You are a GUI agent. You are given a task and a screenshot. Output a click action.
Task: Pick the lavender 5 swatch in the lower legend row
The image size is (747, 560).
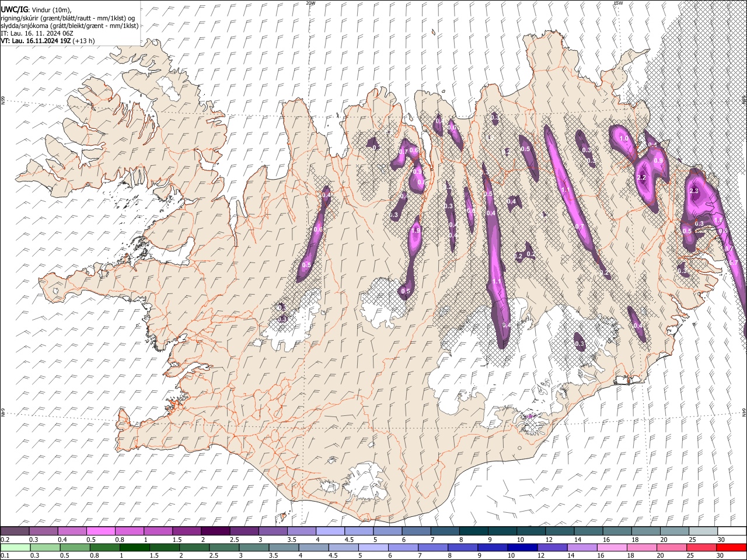pos(373,547)
